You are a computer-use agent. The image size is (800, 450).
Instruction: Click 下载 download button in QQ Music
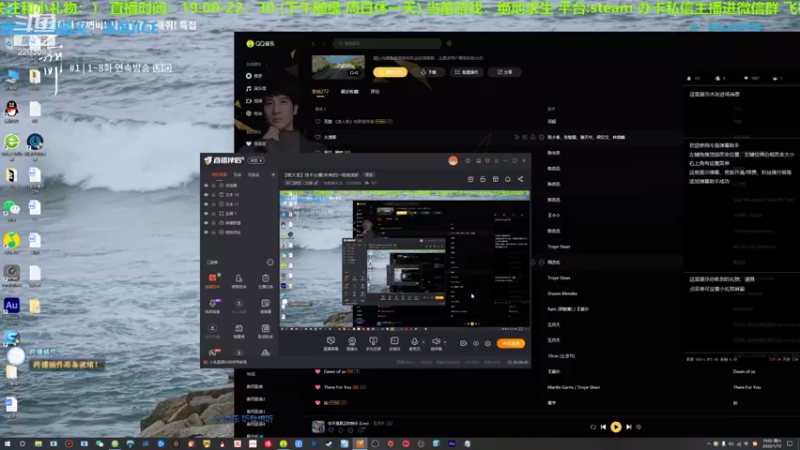pos(429,72)
